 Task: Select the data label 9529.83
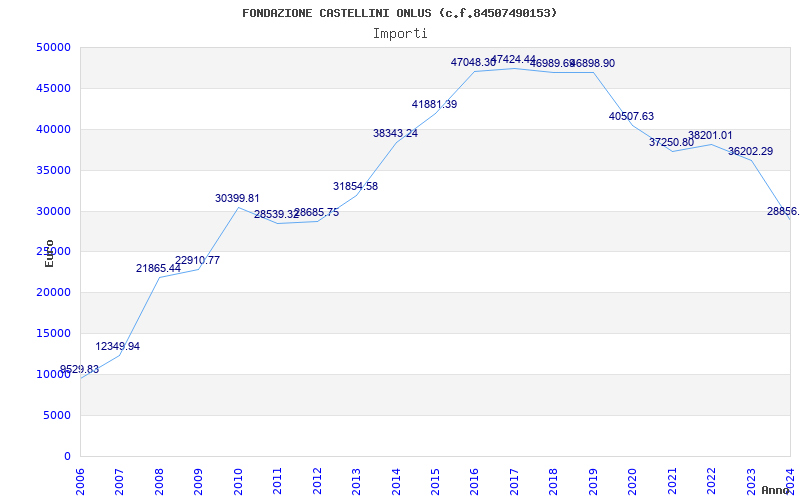pyautogui.click(x=80, y=369)
